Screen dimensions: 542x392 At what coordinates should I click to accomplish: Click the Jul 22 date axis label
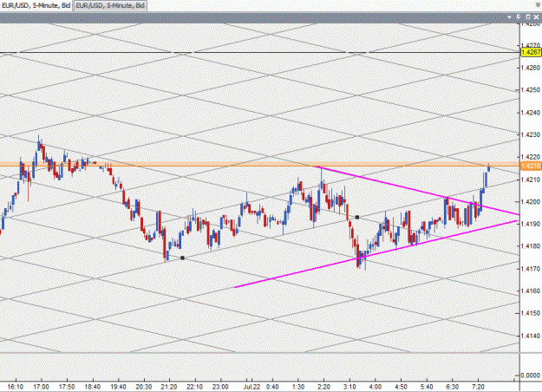[252, 387]
